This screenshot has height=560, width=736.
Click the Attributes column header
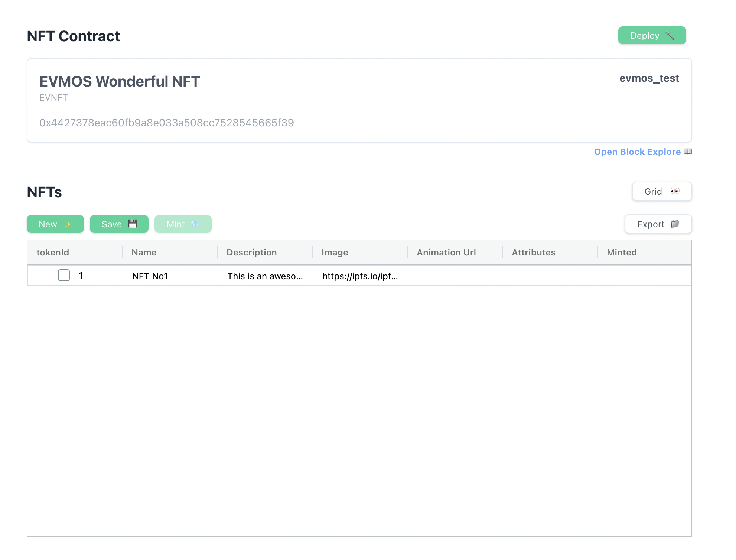tap(534, 253)
